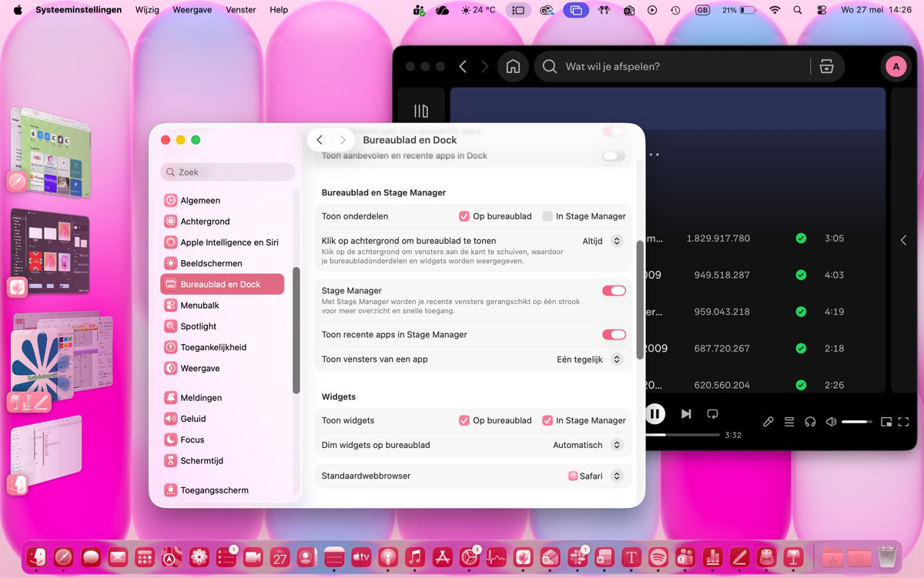Expand the Spotify right side panel chevron
924x578 pixels.
pyautogui.click(x=904, y=240)
